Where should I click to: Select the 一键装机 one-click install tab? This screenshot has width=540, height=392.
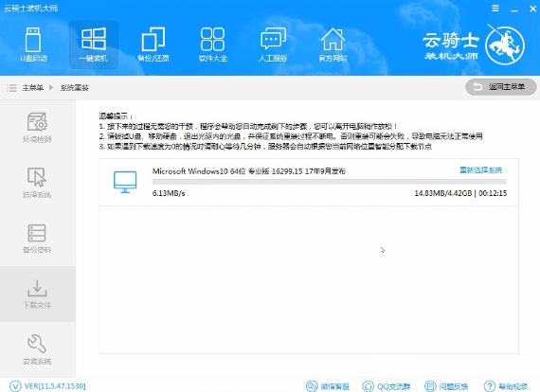pos(94,45)
